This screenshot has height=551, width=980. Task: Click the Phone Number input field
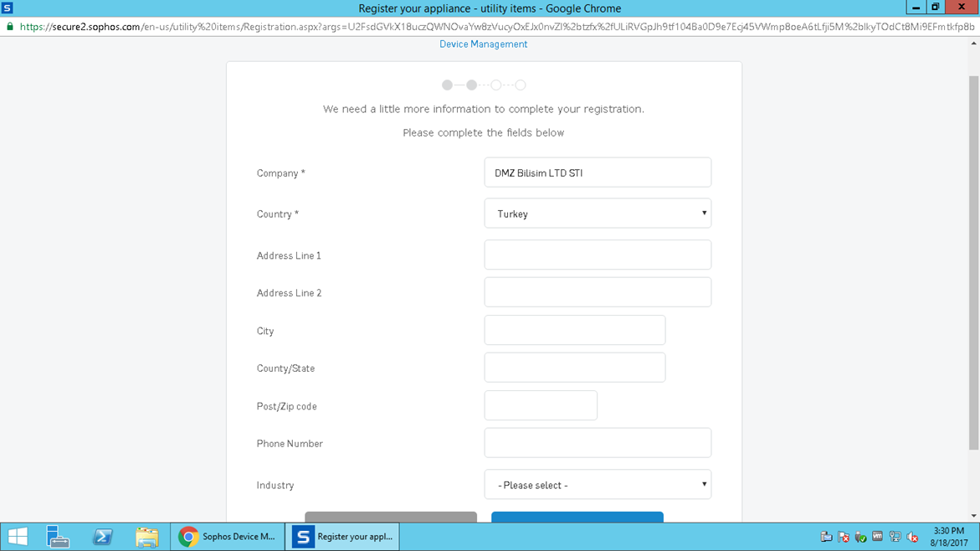coord(598,443)
